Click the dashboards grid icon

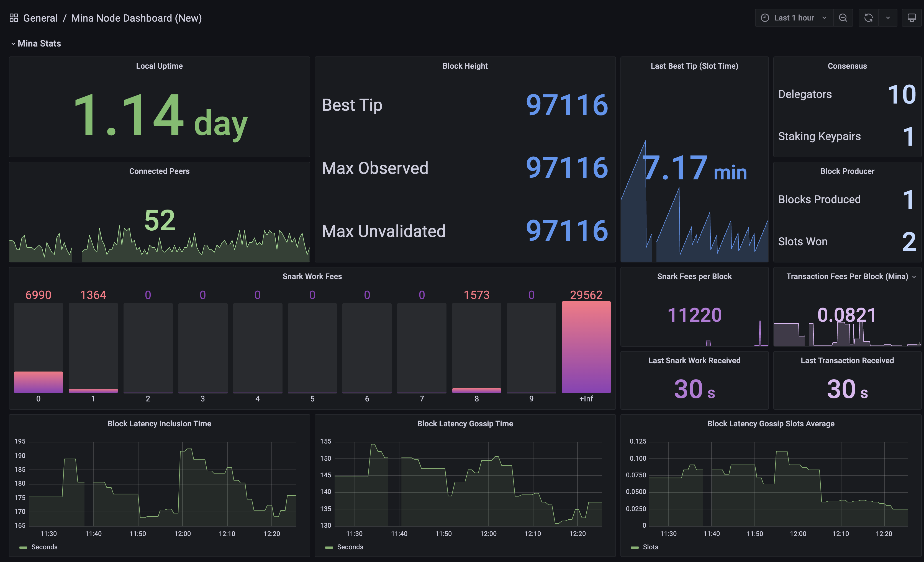click(14, 18)
